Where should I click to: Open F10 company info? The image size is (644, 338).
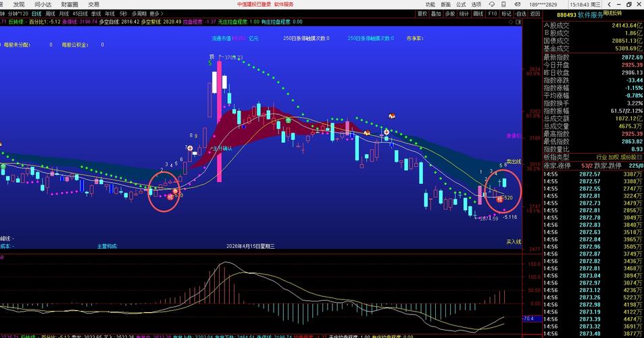pos(493,14)
